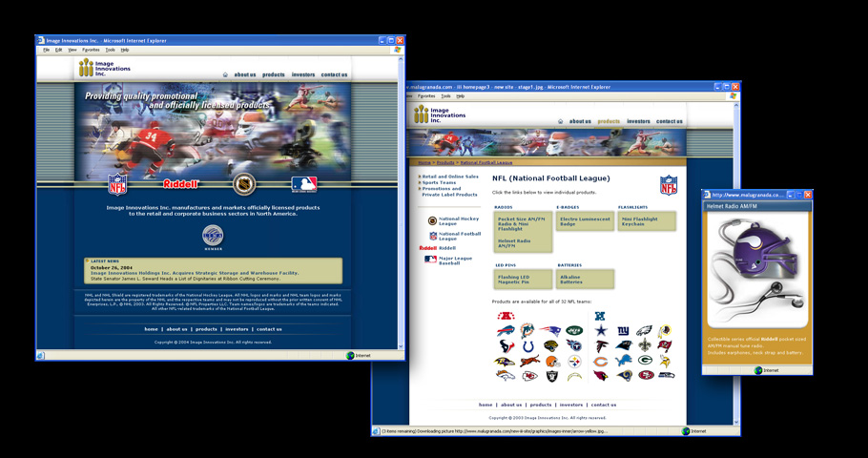Open Favorites menu in the homepage window

pyautogui.click(x=91, y=50)
